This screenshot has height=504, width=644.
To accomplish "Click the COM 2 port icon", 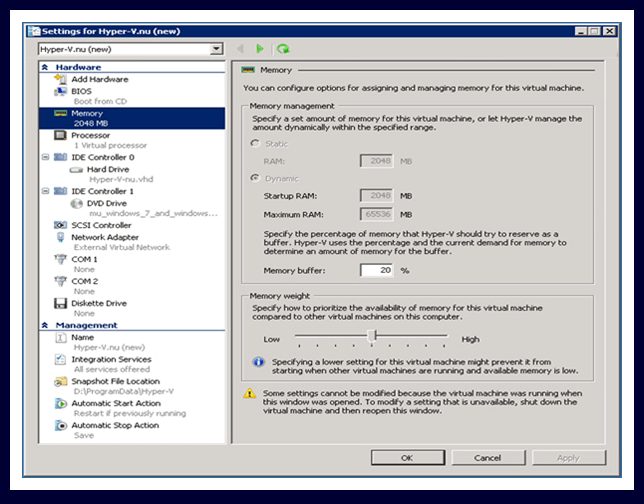I will (x=60, y=281).
